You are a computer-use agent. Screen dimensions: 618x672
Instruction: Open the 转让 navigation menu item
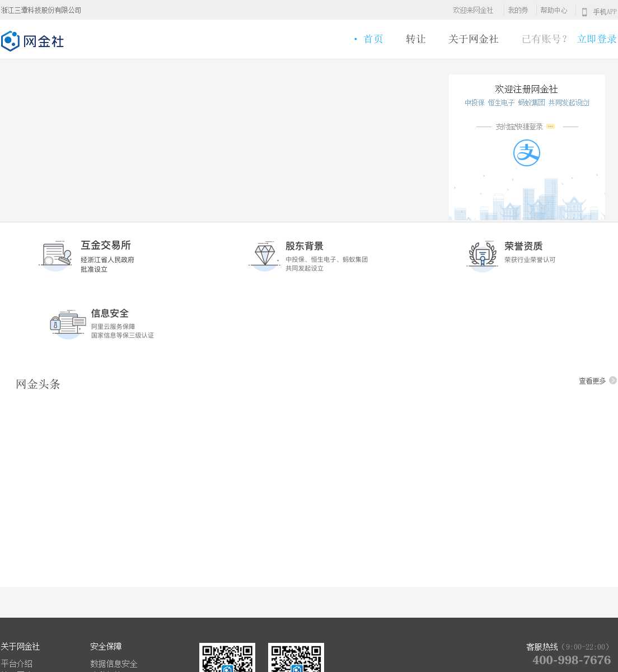pyautogui.click(x=415, y=39)
